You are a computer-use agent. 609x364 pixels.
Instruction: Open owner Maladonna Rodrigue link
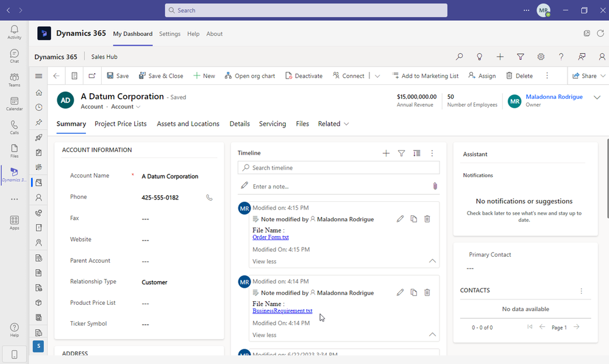pos(554,97)
